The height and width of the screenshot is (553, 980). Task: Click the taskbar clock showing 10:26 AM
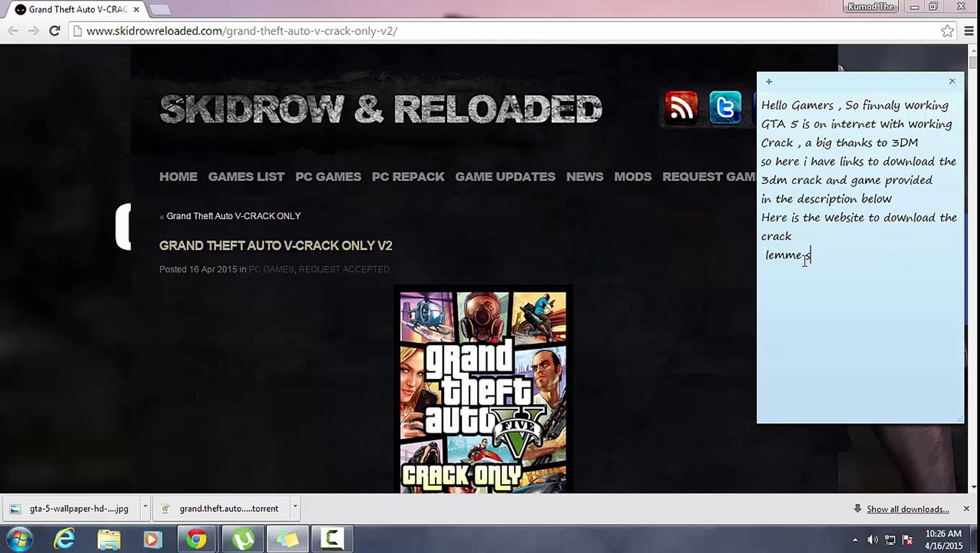tap(944, 540)
